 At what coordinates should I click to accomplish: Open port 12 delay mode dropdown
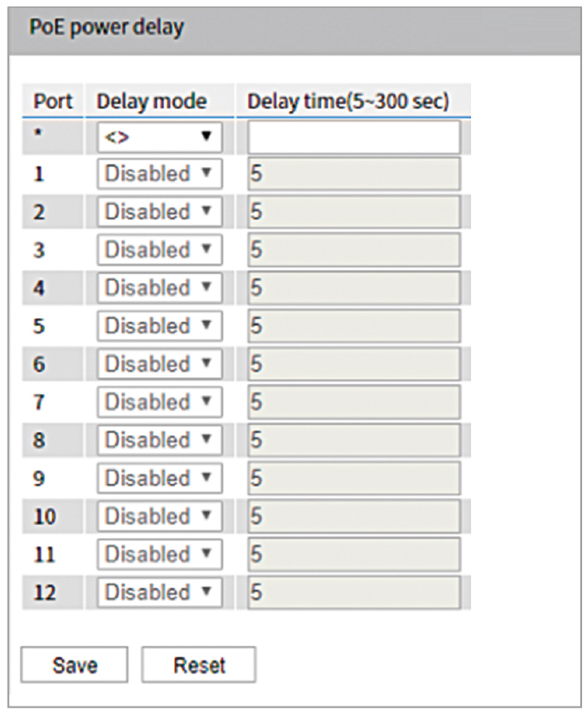click(x=159, y=592)
